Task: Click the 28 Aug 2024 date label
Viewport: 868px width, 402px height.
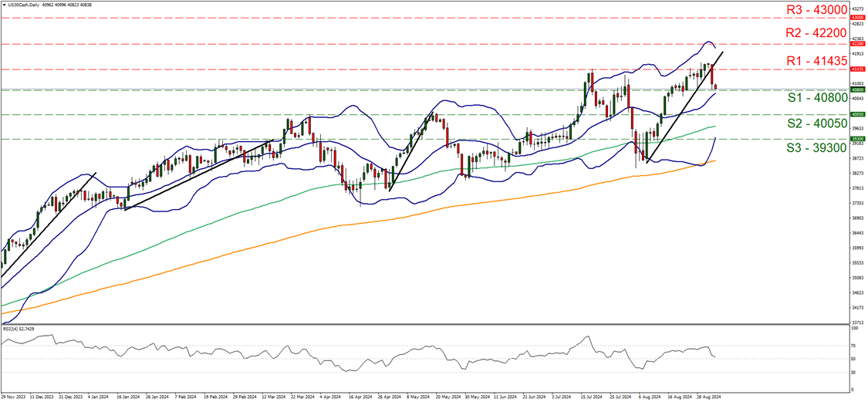Action: (707, 397)
